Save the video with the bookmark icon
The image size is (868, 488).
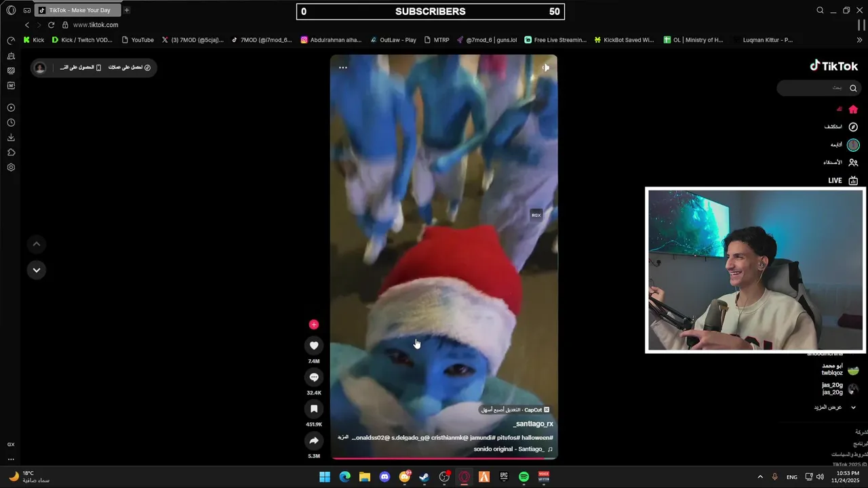coord(314,409)
